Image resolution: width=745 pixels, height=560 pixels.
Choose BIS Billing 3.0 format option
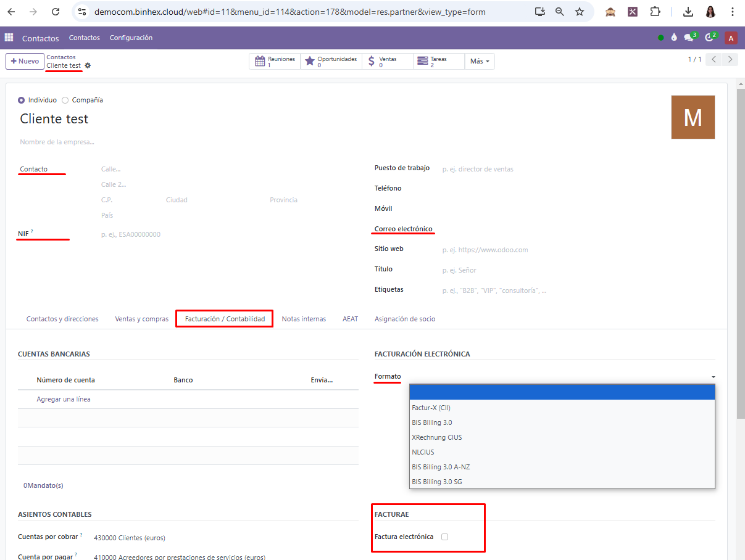(x=562, y=422)
